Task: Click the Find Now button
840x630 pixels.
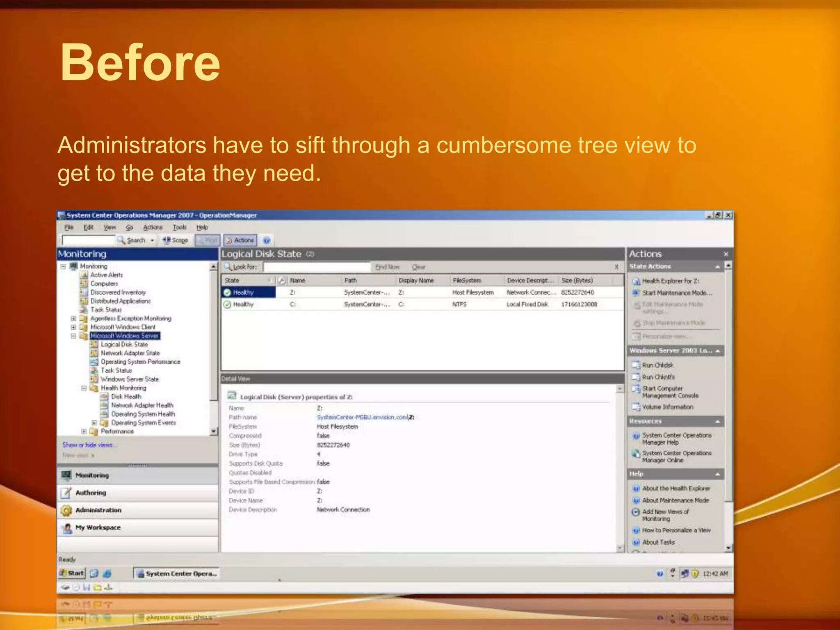Action: coord(387,267)
